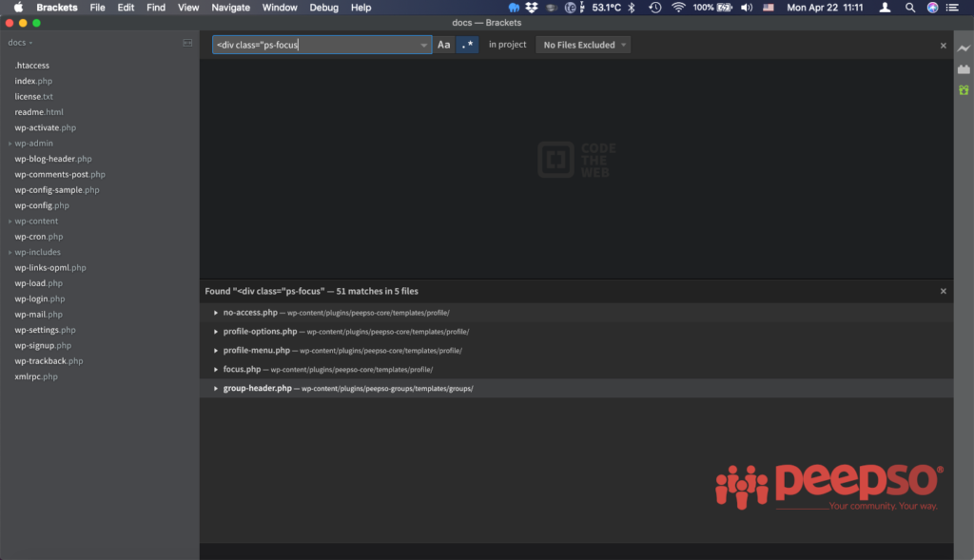974x560 pixels.
Task: Toggle regular expression search option
Action: (467, 45)
